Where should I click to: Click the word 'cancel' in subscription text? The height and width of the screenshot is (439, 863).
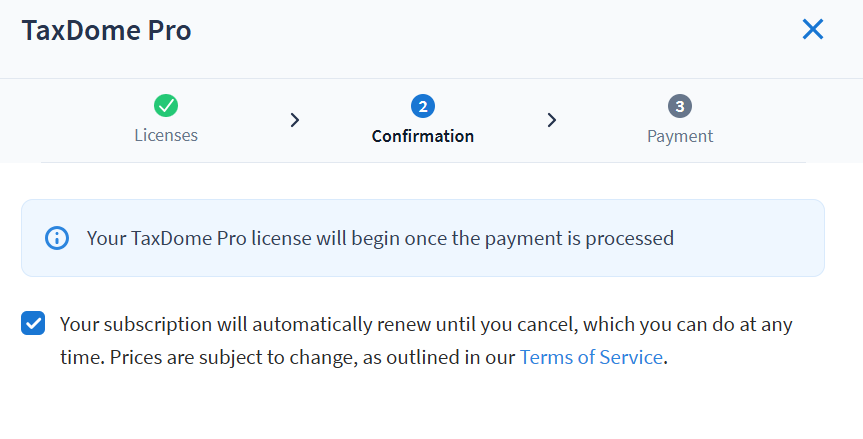(x=546, y=325)
